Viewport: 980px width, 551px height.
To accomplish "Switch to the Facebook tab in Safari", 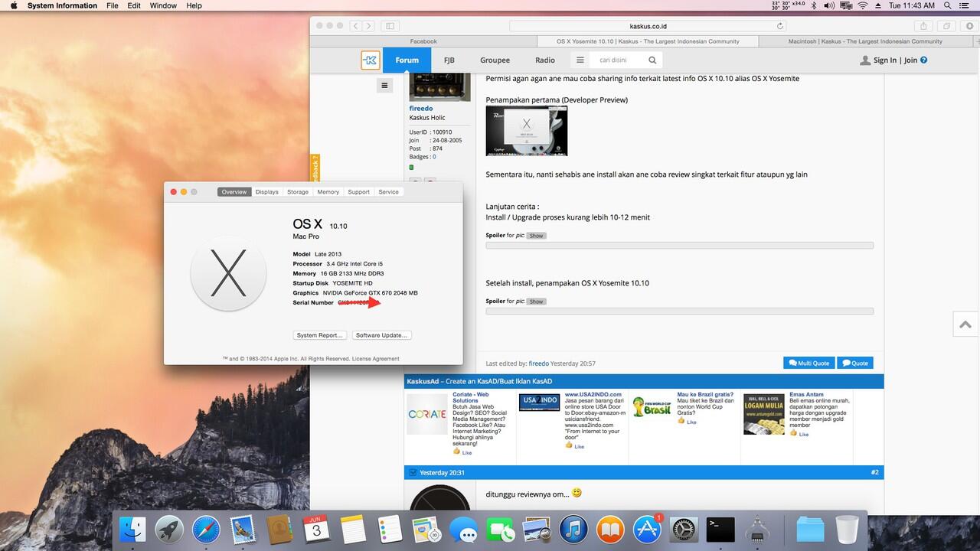I will click(x=423, y=41).
